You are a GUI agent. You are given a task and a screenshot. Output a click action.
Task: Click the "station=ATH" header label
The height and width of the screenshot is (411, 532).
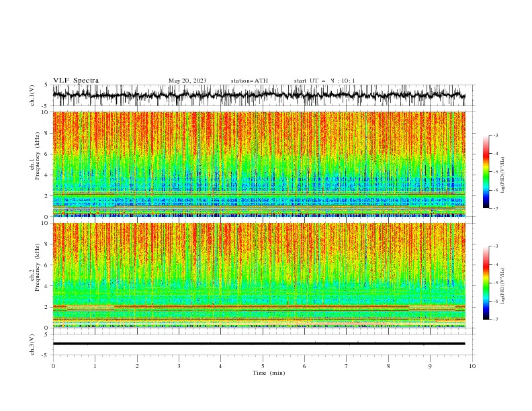249,81
